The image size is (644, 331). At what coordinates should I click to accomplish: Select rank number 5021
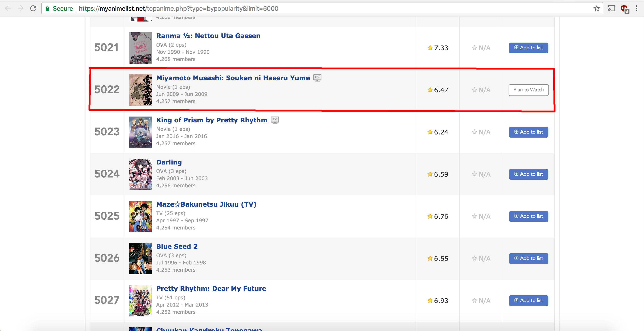[107, 48]
